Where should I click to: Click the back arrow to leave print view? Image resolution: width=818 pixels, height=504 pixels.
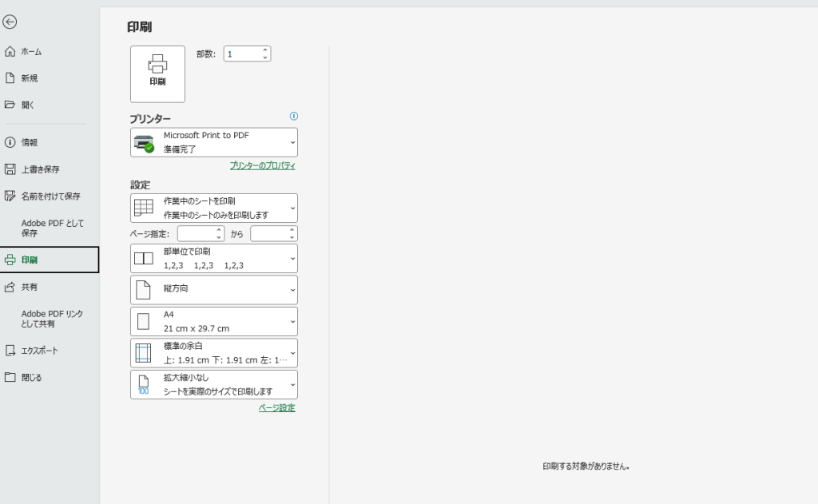click(x=10, y=22)
